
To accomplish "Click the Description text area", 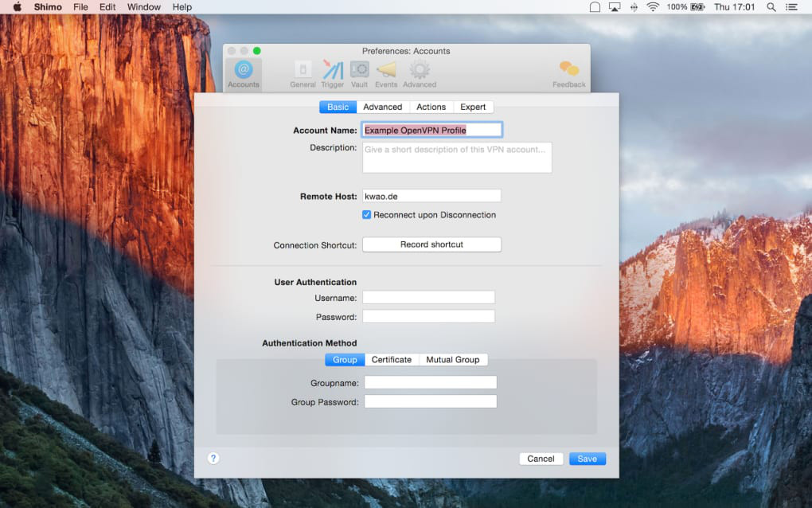I will click(457, 158).
